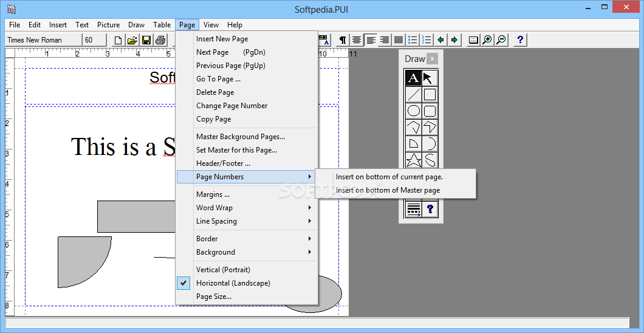The width and height of the screenshot is (644, 333).
Task: Select the straight line drawing tool
Action: [413, 94]
